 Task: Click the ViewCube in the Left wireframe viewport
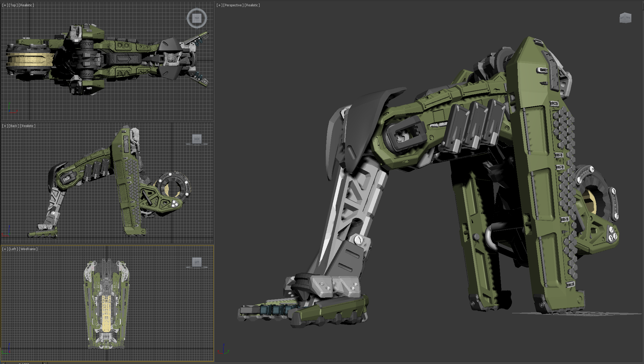click(197, 262)
